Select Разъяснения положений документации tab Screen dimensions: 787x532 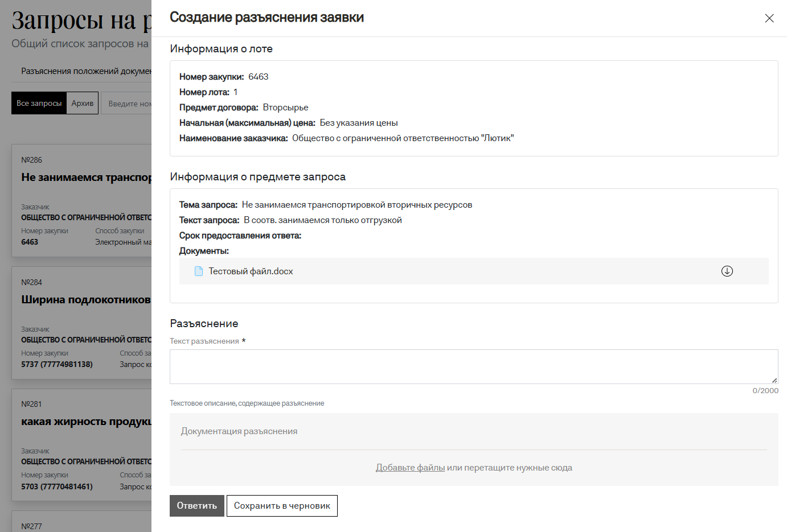tap(86, 71)
